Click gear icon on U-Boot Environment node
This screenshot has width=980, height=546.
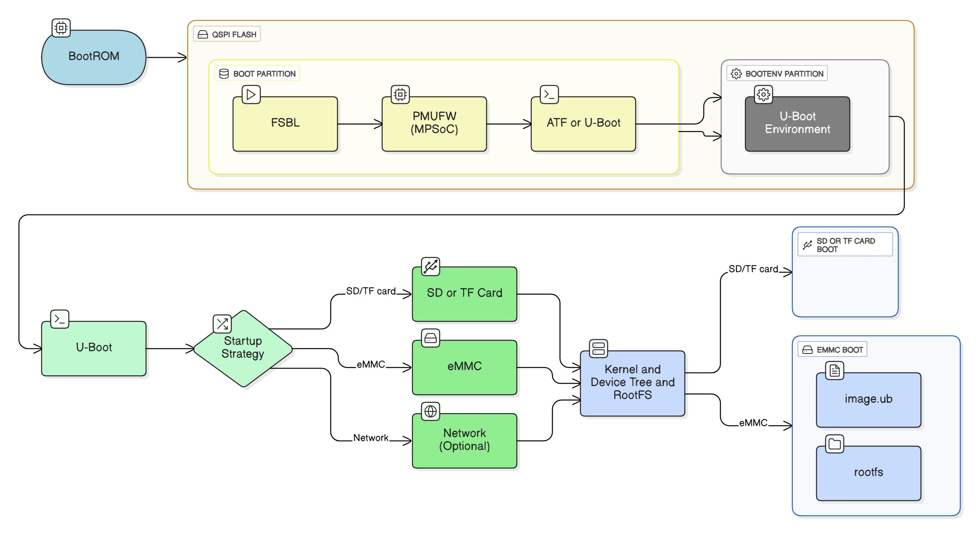click(763, 94)
